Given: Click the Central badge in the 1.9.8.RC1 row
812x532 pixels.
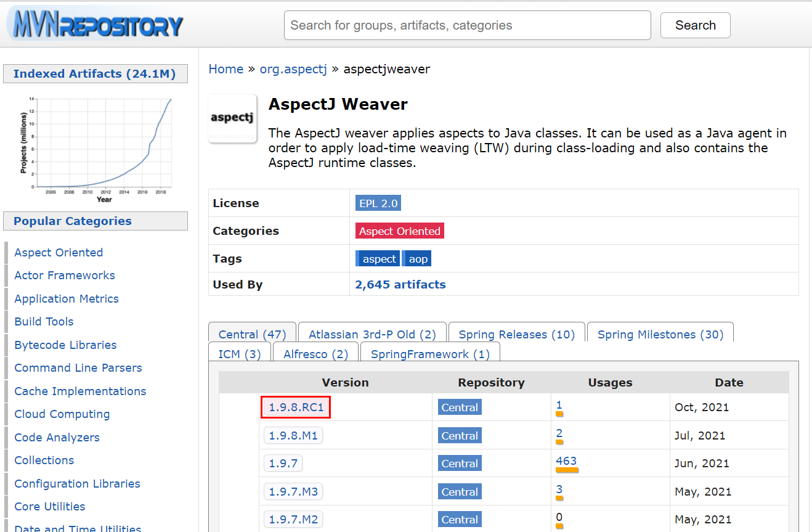Looking at the screenshot, I should click(x=460, y=407).
